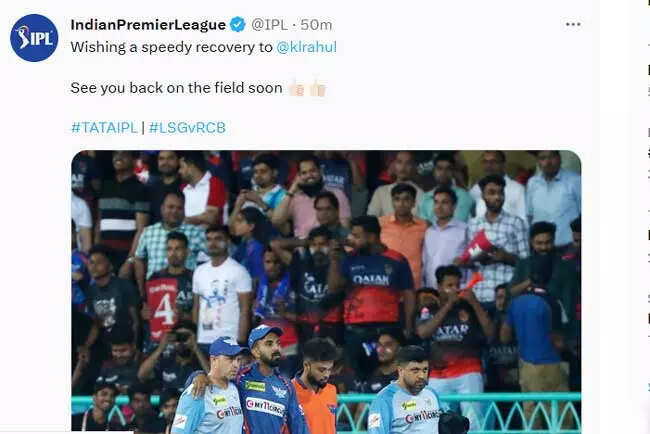Screen dimensions: 650x434
Task: Open the 50m tweet timestamp
Action: 316,25
